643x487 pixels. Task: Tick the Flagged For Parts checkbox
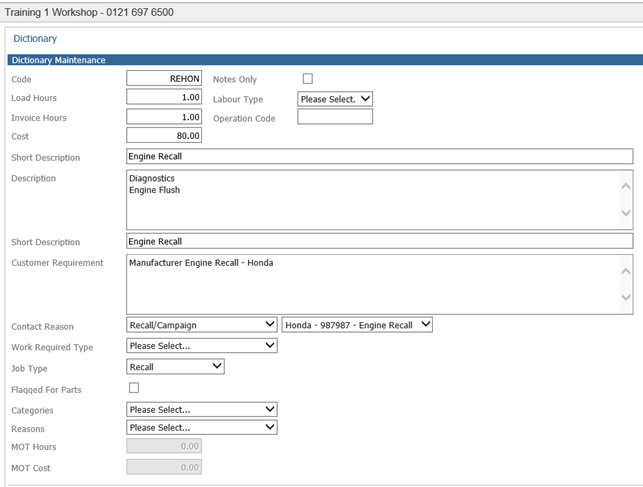(x=134, y=388)
